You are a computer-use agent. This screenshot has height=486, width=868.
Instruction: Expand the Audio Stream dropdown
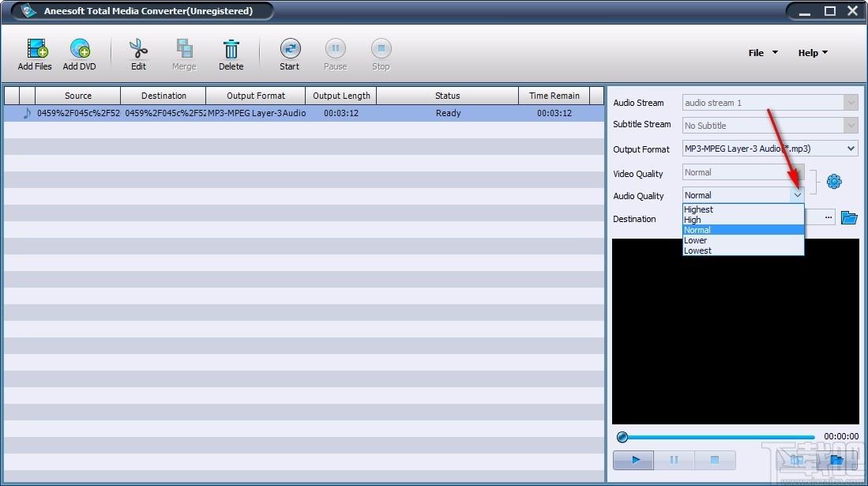click(x=851, y=103)
